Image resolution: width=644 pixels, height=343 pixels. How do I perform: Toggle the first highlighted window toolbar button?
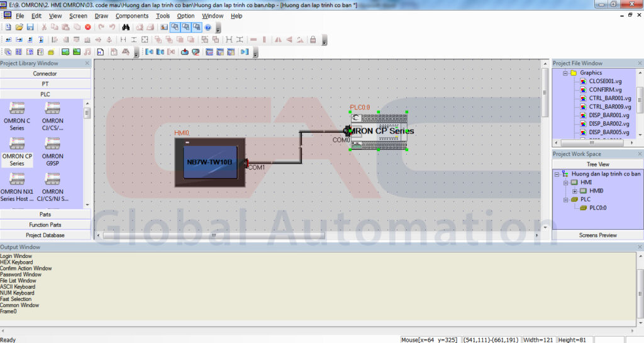pyautogui.click(x=175, y=27)
